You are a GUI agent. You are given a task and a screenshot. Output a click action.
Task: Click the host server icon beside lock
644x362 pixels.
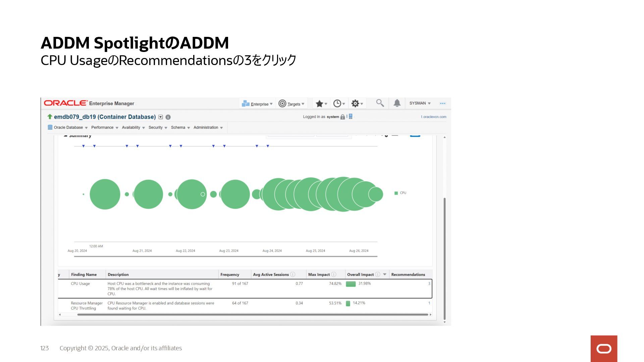click(351, 116)
